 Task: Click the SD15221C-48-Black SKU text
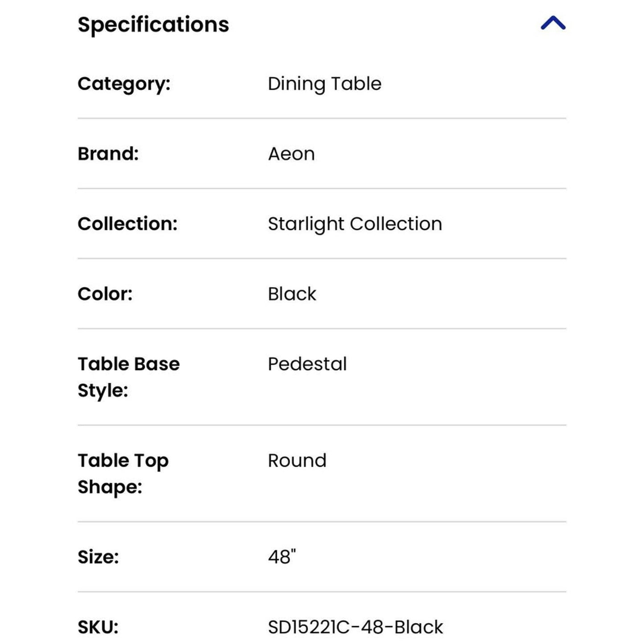pyautogui.click(x=355, y=627)
